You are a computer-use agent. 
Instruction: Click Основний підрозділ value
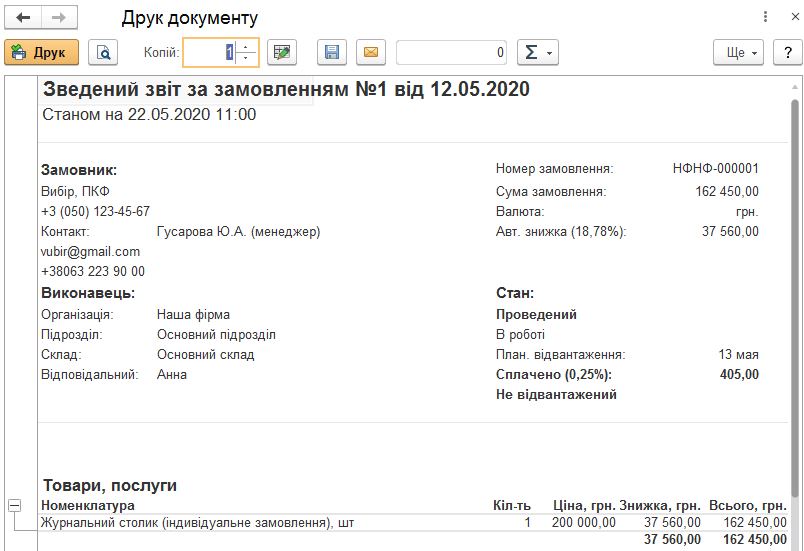click(x=216, y=335)
